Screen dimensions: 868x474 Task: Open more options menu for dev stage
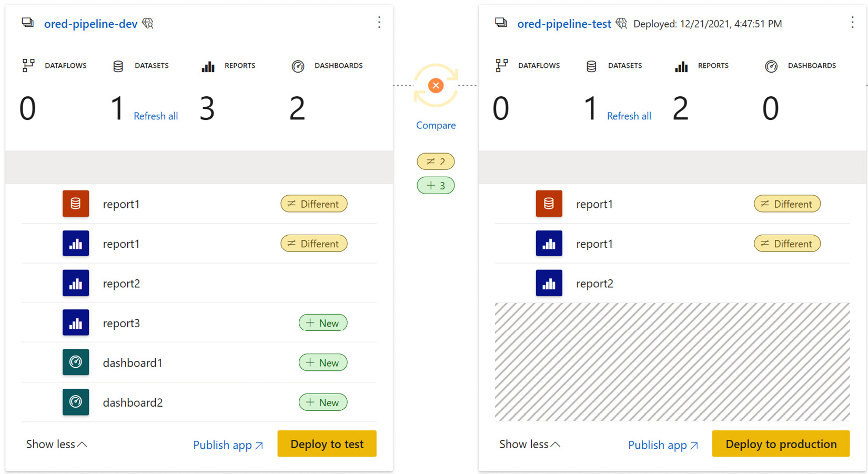tap(379, 23)
